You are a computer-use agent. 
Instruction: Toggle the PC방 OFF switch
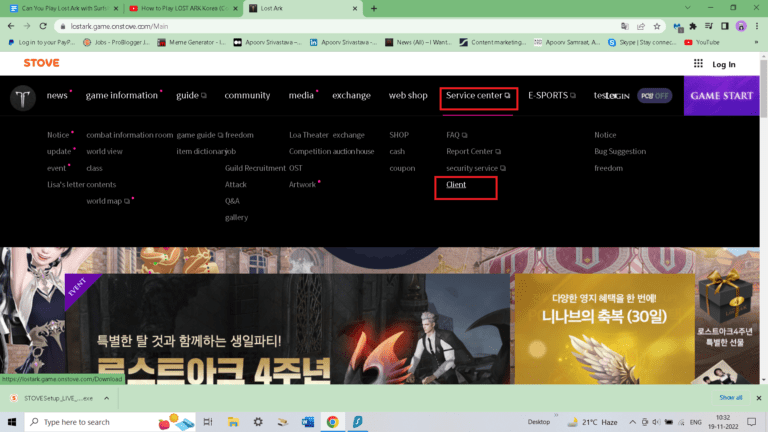(655, 96)
